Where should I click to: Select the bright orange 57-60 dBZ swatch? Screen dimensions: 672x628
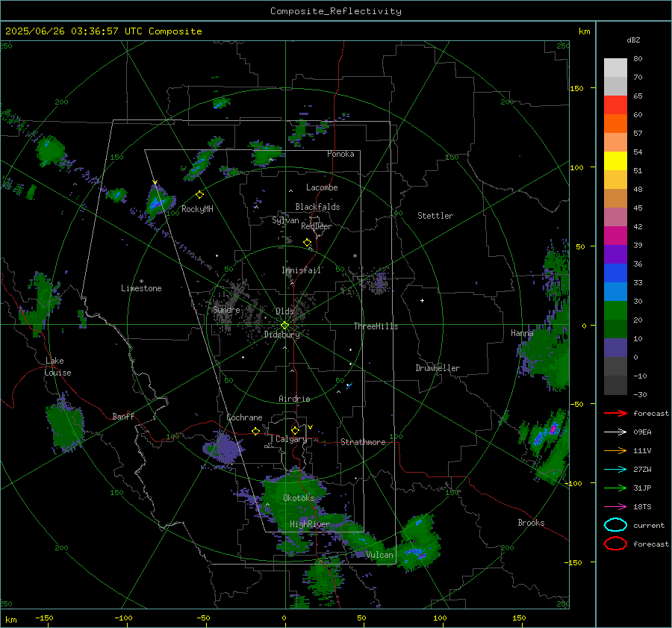[615, 124]
